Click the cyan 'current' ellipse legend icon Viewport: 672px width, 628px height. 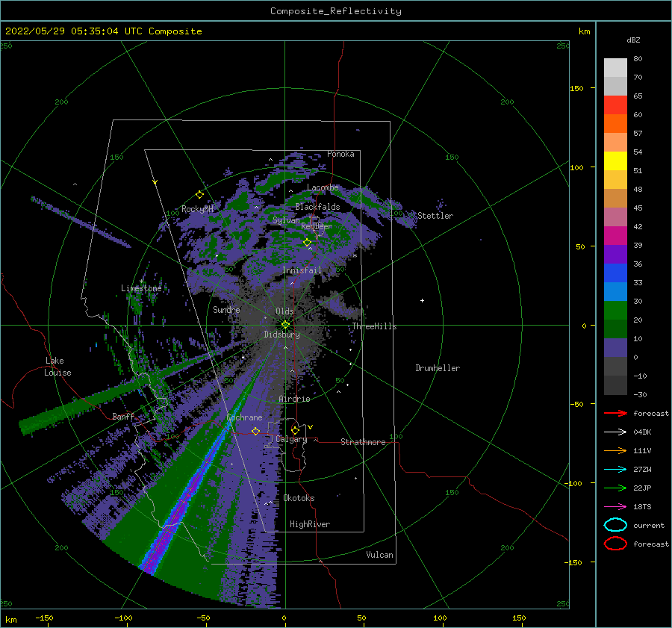pyautogui.click(x=615, y=525)
